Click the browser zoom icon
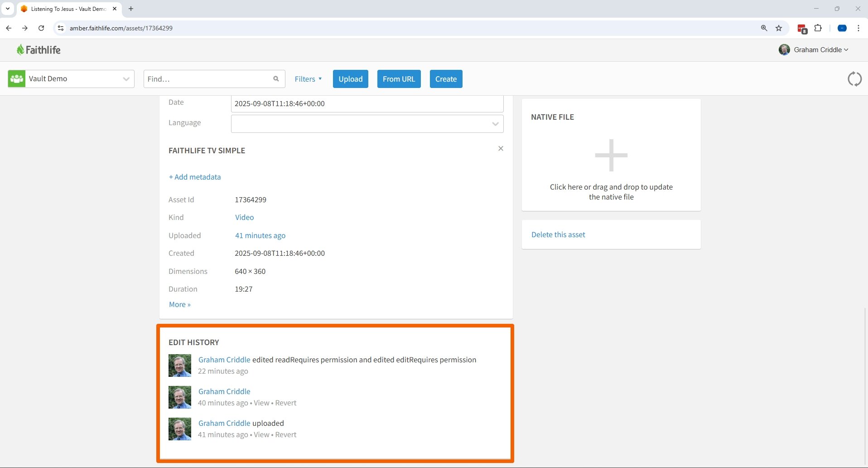Image resolution: width=868 pixels, height=468 pixels. coord(764,28)
